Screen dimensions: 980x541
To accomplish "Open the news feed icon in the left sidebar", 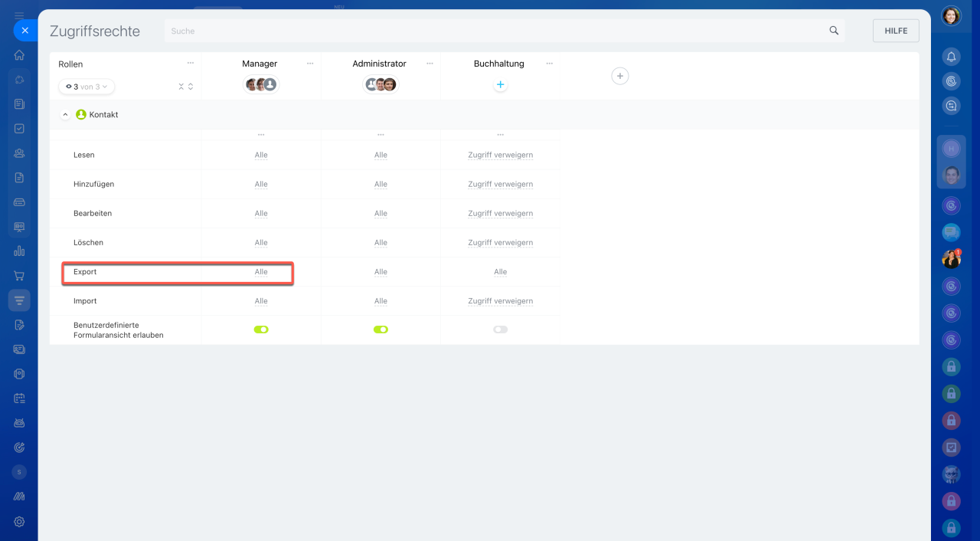I will point(19,104).
